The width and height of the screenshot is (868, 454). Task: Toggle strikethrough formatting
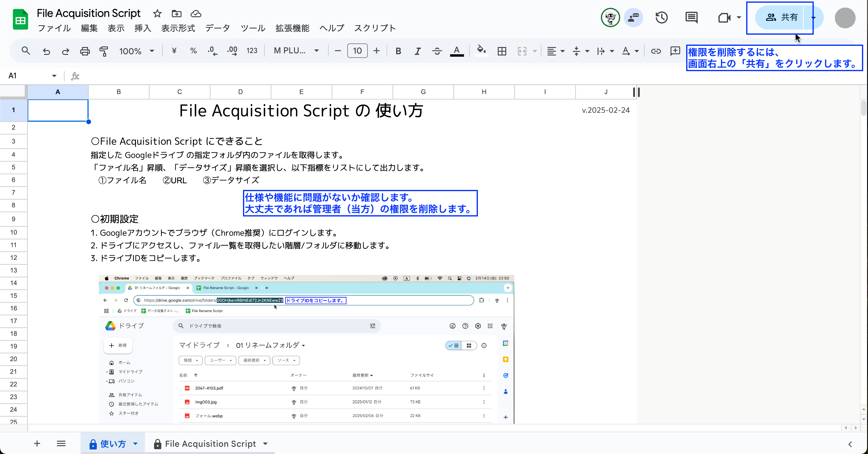point(437,51)
